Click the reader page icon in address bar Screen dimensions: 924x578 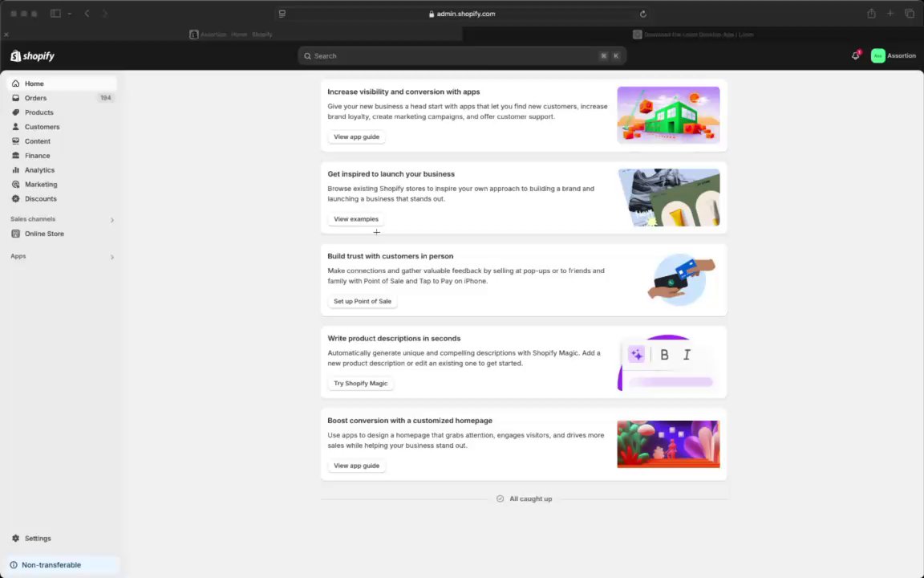pyautogui.click(x=282, y=14)
